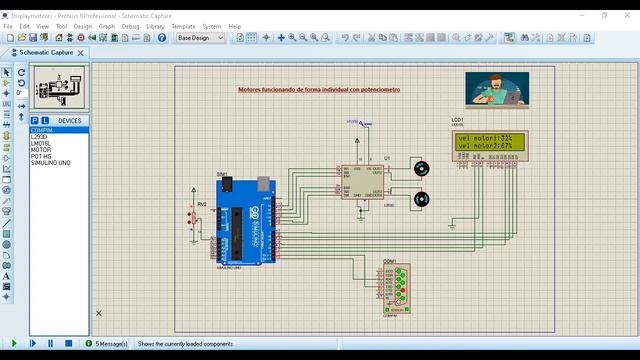Open PCB Layout from toolbar

81,38
